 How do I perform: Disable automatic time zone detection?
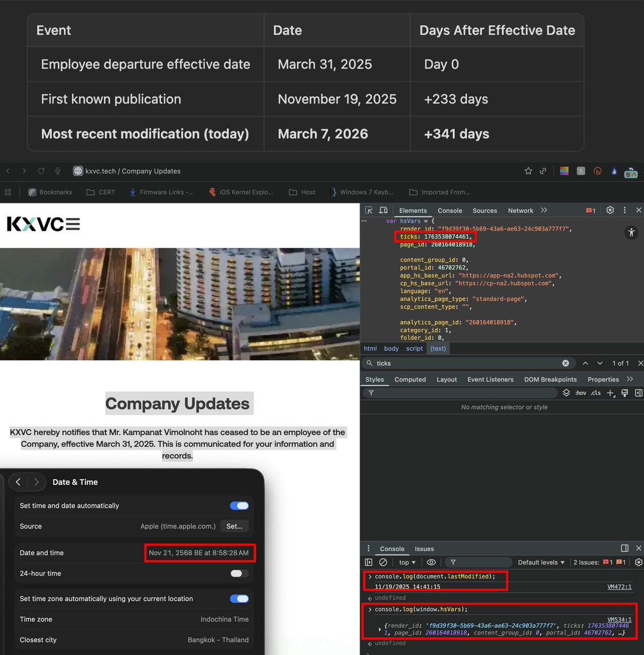[239, 599]
